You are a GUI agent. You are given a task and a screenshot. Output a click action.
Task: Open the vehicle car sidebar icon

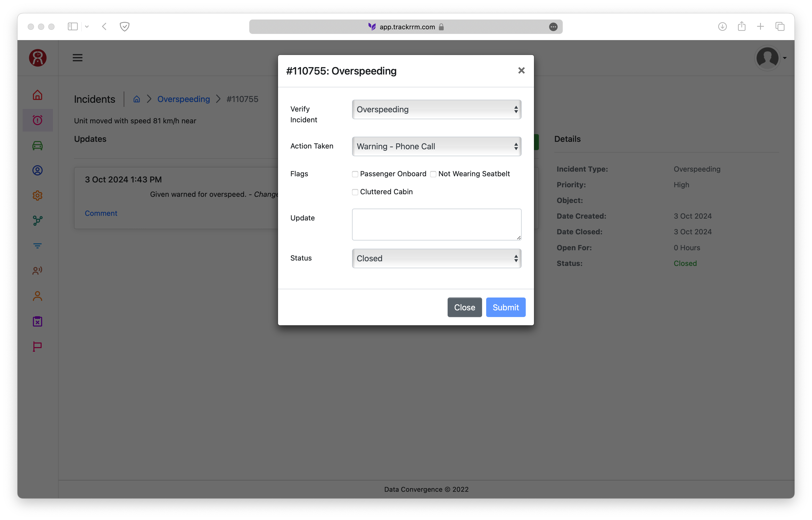[x=38, y=145]
